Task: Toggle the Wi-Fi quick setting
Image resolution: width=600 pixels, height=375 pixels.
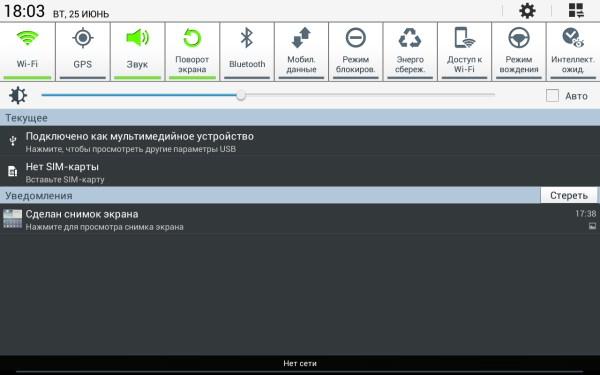Action: (x=27, y=51)
